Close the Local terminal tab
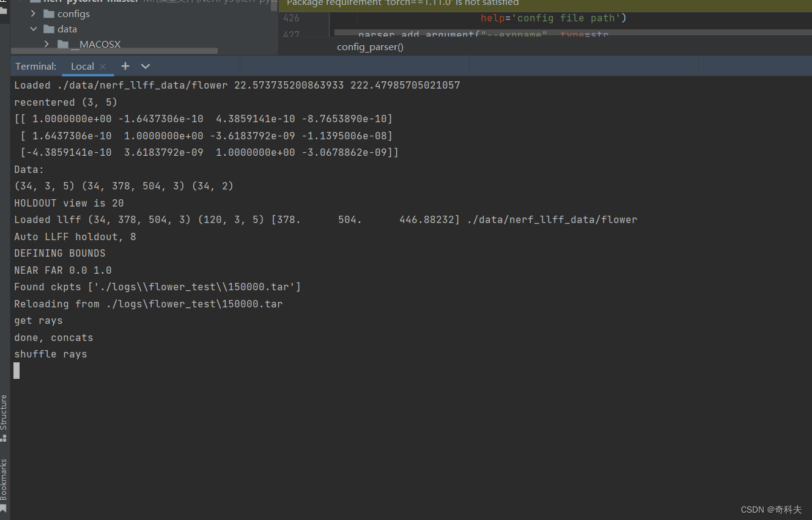Screen dimensions: 812x520 pos(103,67)
